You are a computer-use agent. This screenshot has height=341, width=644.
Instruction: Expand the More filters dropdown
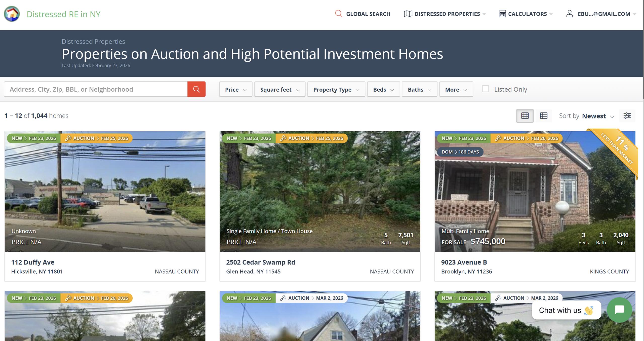coord(456,89)
